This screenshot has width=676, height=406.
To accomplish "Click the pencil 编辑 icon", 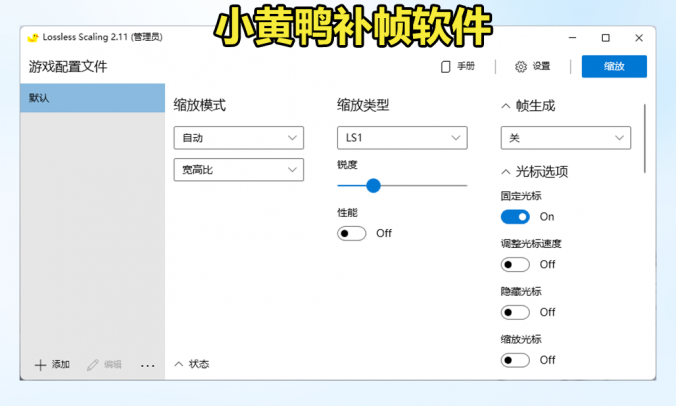I will point(93,365).
